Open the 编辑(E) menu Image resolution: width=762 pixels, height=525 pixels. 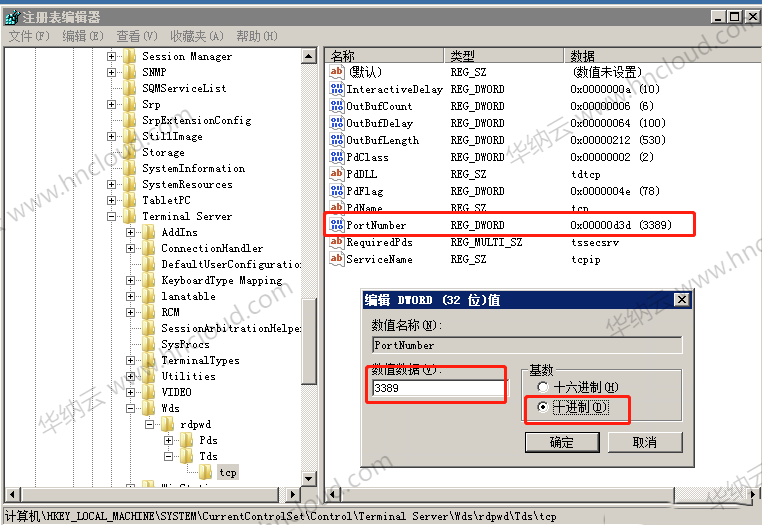click(x=83, y=36)
